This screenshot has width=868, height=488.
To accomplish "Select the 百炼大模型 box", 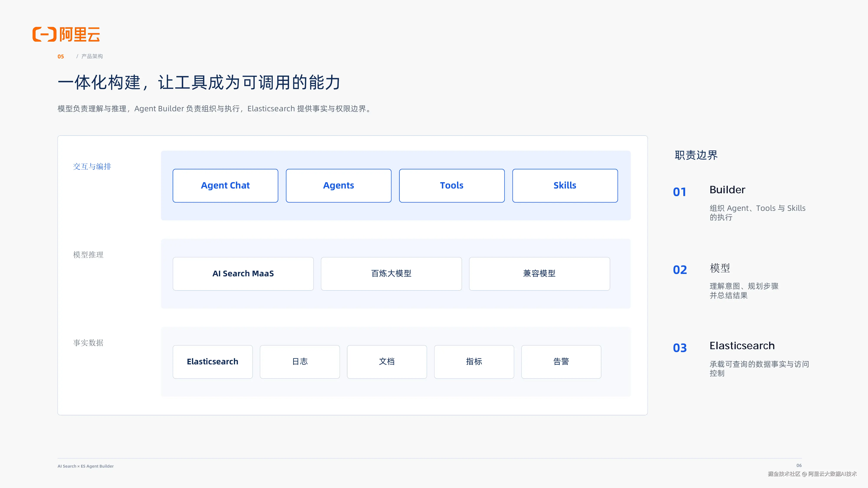I will pyautogui.click(x=391, y=274).
